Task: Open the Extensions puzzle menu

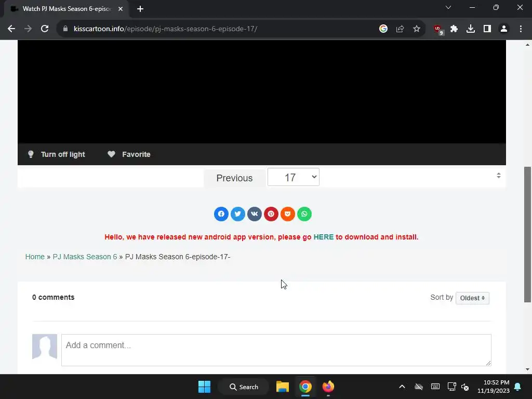Action: point(454,29)
